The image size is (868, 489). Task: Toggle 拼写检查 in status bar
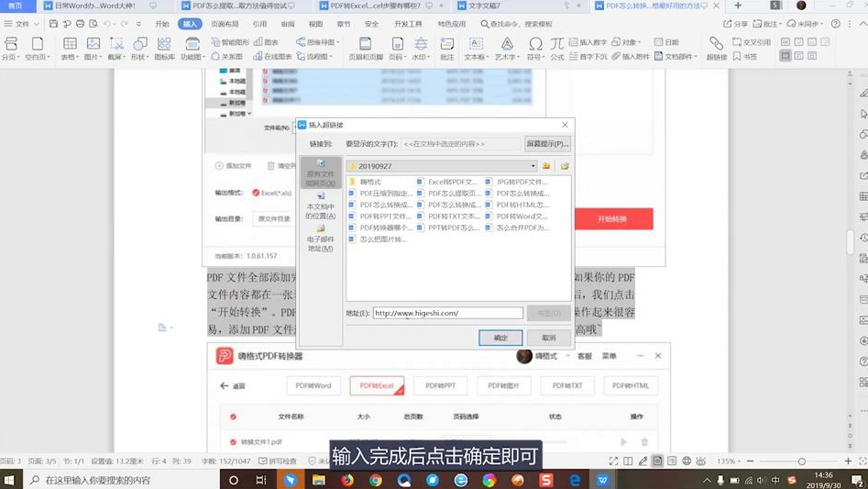278,461
